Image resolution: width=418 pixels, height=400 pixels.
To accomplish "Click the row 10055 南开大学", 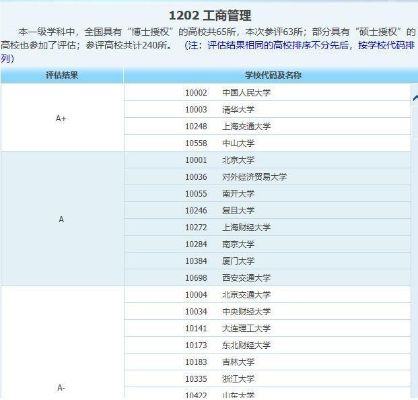I will click(x=267, y=194).
